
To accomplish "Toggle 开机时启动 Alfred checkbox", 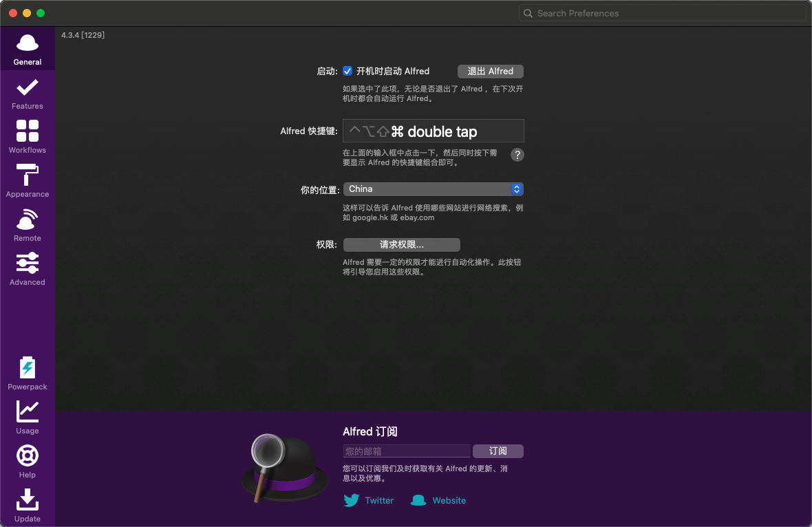I will click(348, 71).
